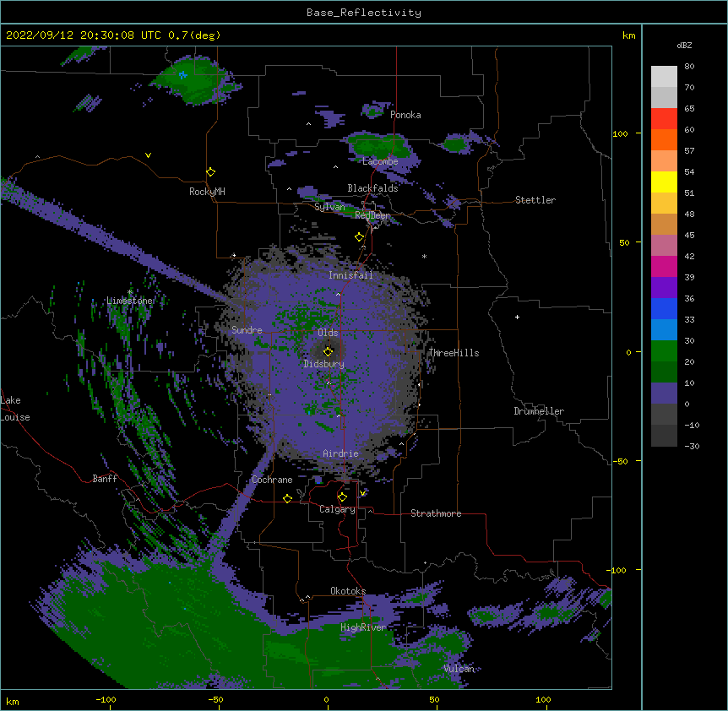Click the Lake Louise label
The width and height of the screenshot is (728, 711).
pyautogui.click(x=14, y=409)
